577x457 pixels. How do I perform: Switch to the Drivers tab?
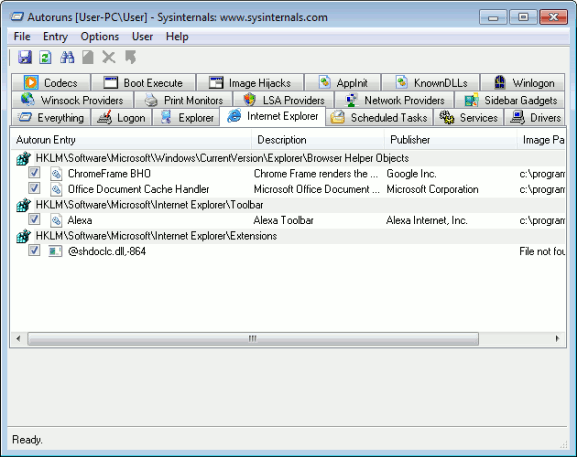click(x=534, y=117)
